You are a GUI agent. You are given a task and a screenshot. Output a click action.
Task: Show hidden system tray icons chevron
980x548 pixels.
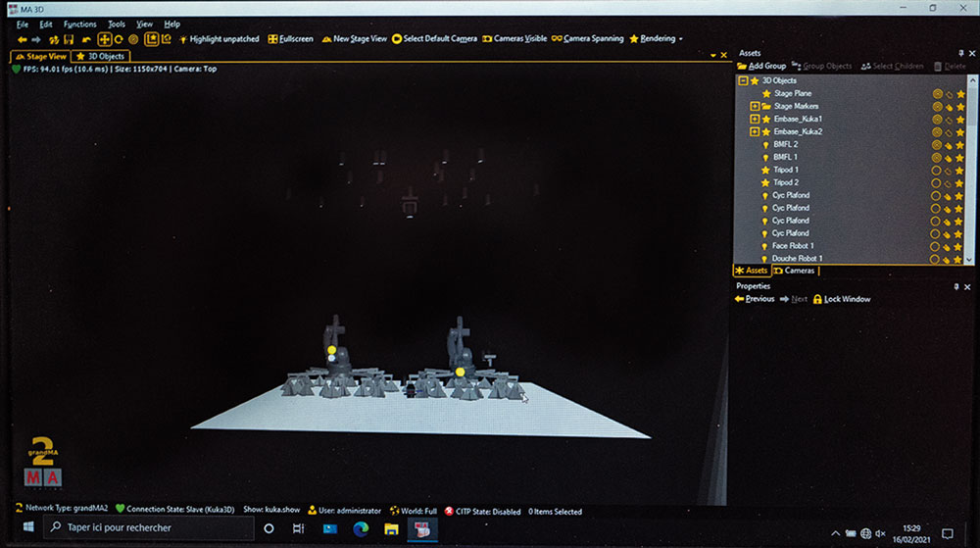point(835,533)
